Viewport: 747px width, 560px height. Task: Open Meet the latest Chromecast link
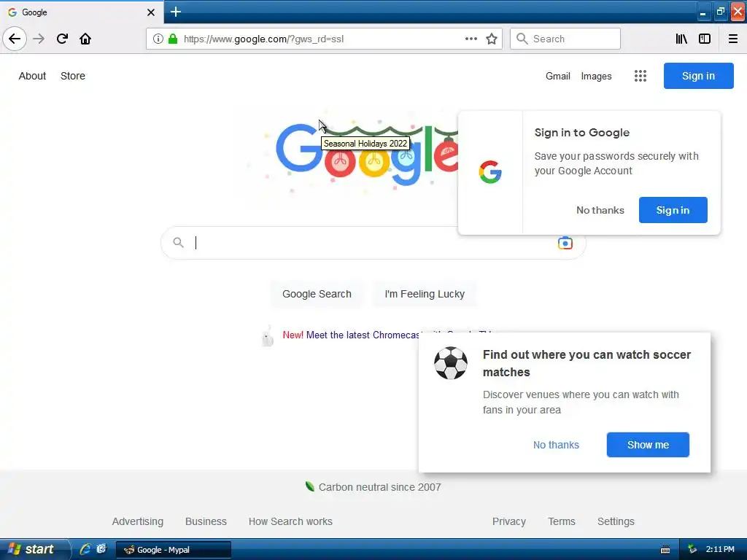[x=362, y=335]
